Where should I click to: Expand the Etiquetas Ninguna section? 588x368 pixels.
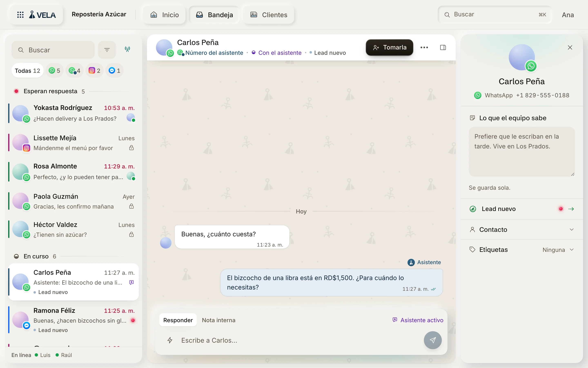pos(522,249)
